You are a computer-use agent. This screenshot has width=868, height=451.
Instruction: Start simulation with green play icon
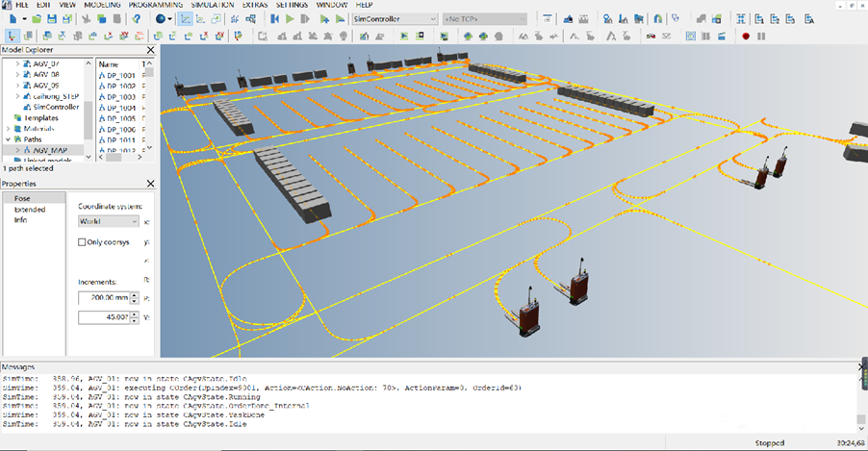click(291, 18)
